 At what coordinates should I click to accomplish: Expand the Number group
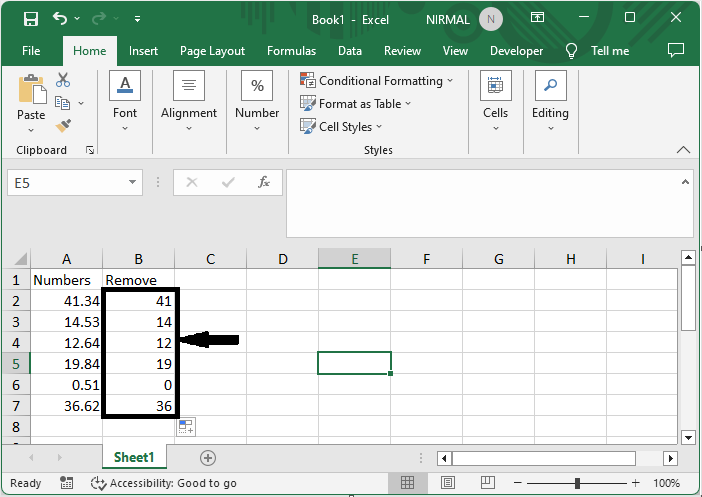(x=257, y=101)
